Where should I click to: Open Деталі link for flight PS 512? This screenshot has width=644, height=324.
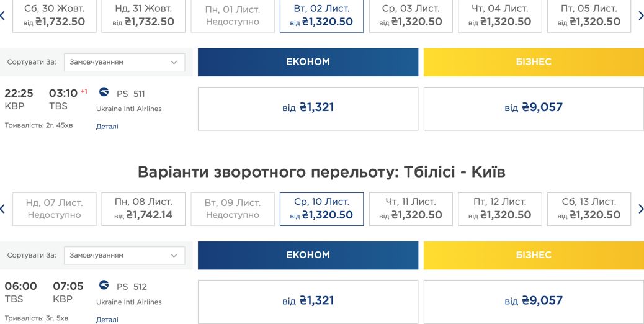(x=107, y=320)
